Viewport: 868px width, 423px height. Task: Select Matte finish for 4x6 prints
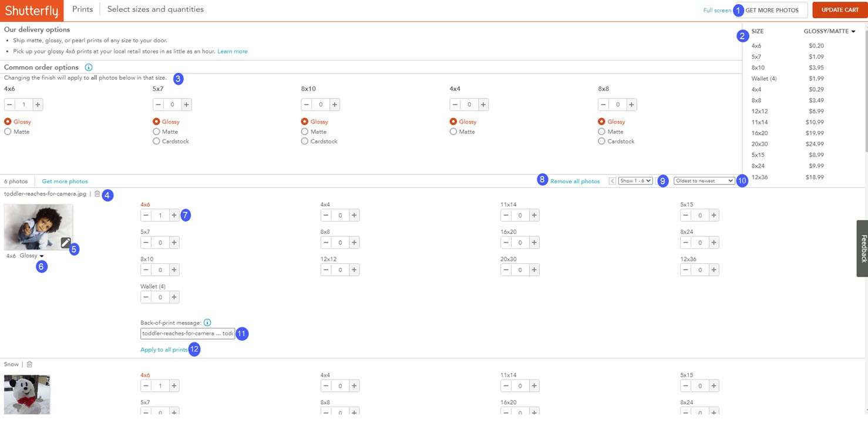(8, 132)
